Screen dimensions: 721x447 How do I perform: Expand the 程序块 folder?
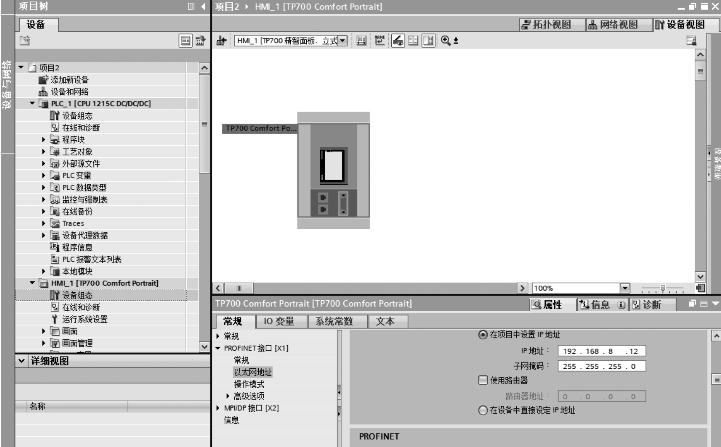[44, 139]
